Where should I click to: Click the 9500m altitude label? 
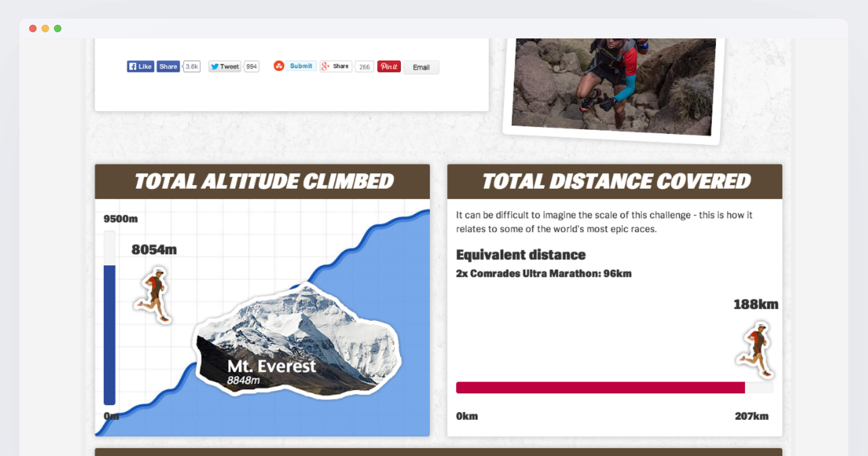pos(121,219)
